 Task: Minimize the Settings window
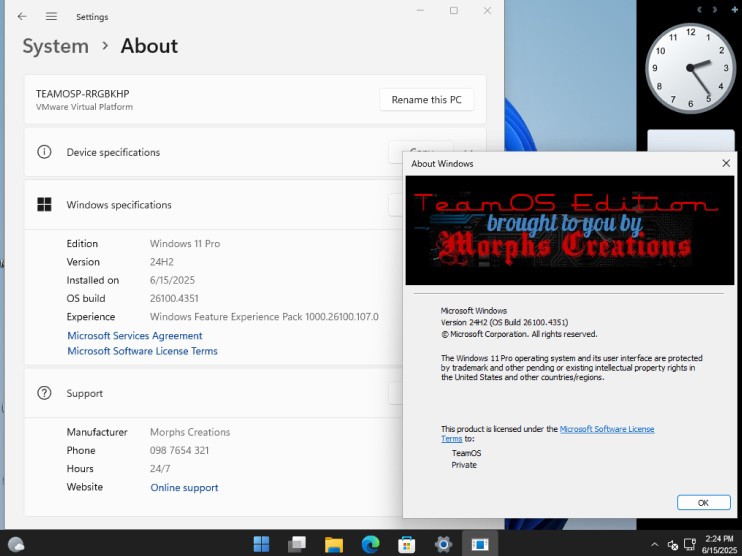[420, 10]
